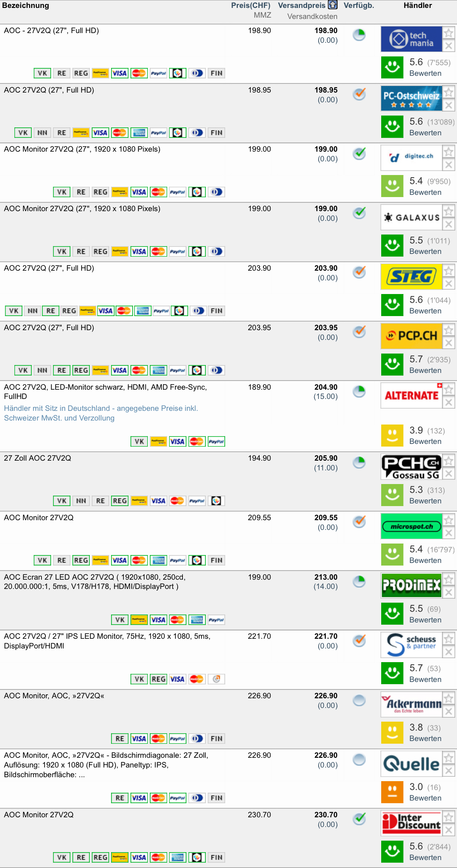Click the yellow smiley rating for Alternate
457x868 pixels.
click(x=392, y=436)
